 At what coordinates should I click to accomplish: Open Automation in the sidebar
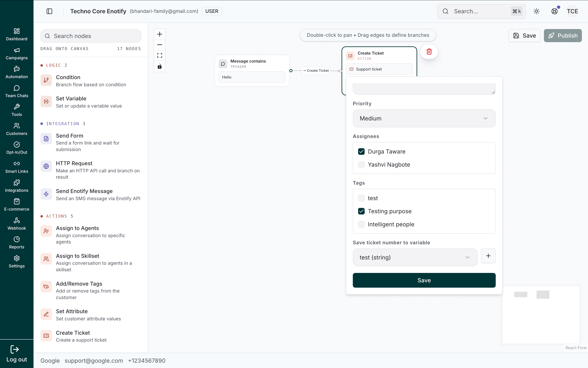17,72
